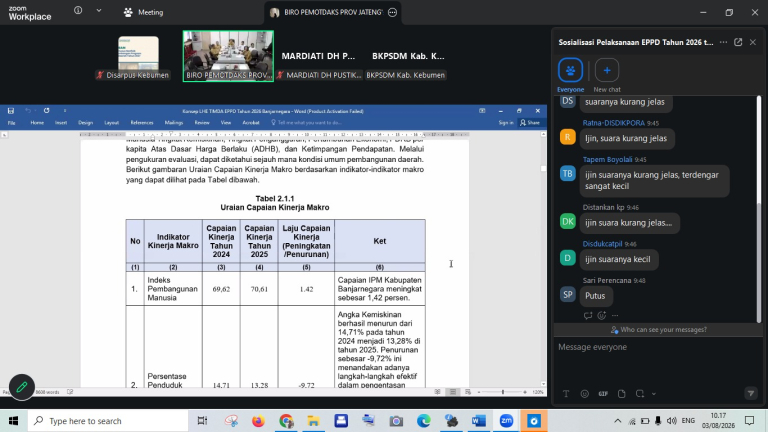This screenshot has height=432, width=768.
Task: Open chat text formatting options
Action: tap(566, 394)
